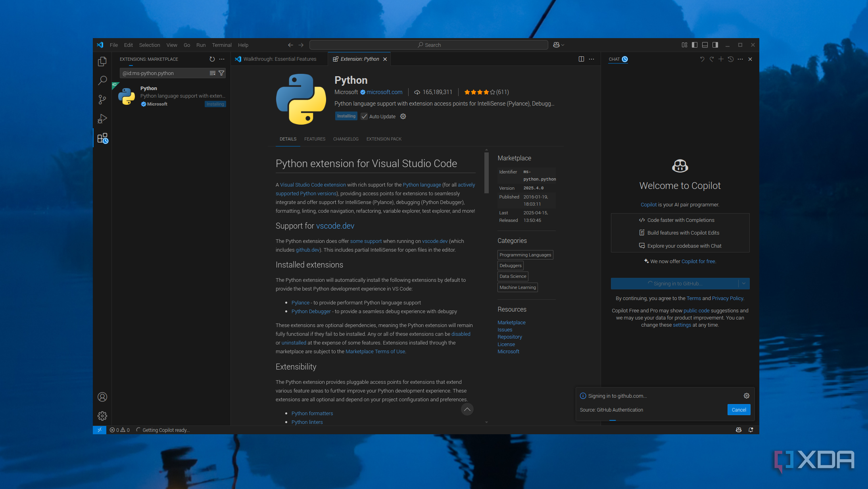Open the remote window status bar button
868x489 pixels.
point(100,430)
